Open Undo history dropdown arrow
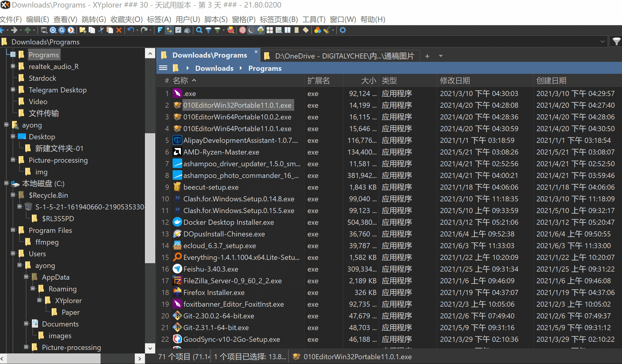 137,30
